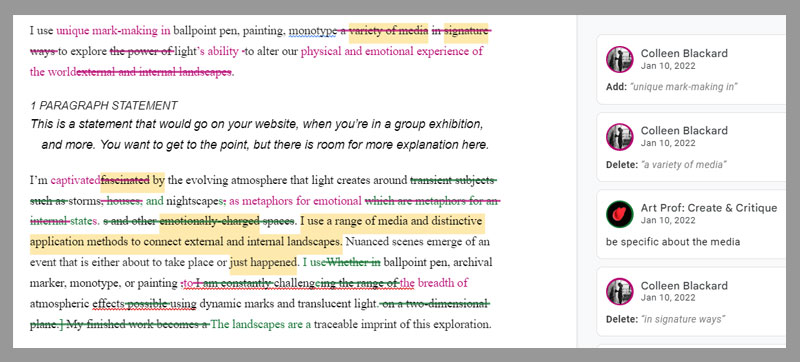Open the 'Add: unique mark-making in' suggestion card
Screen dimensions: 800x362
tap(691, 69)
